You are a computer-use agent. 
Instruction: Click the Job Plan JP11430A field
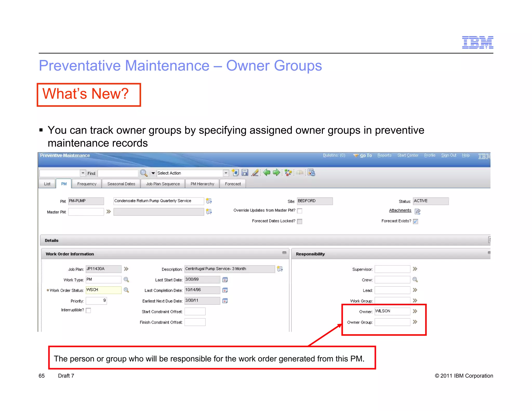103,269
